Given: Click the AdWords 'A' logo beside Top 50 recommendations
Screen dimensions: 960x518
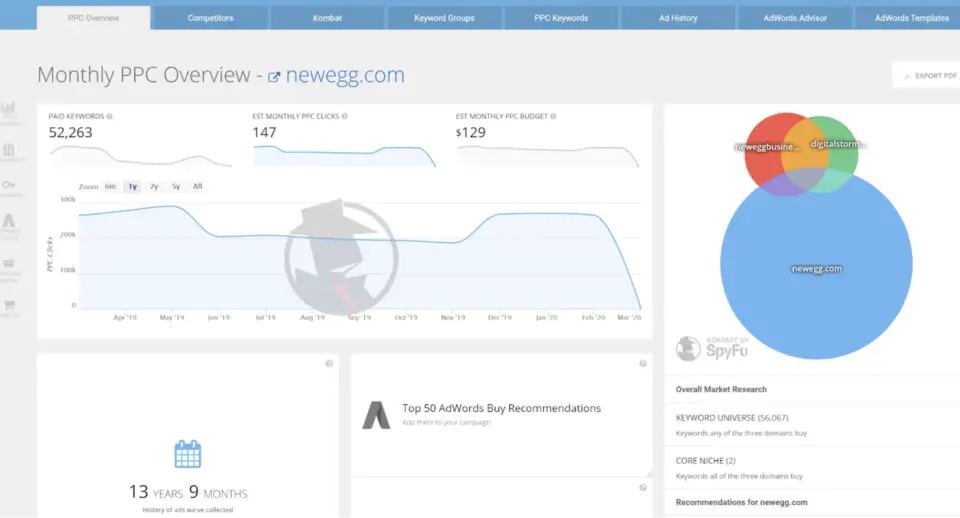Looking at the screenshot, I should (x=376, y=415).
